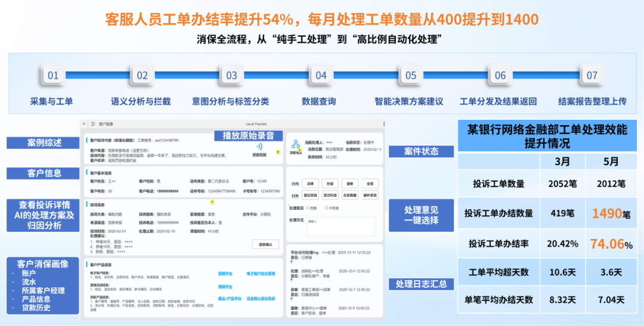Viewport: 644px width, 326px height.
Task: Click the 结案报告整理上传 step label
Action: coord(593,101)
